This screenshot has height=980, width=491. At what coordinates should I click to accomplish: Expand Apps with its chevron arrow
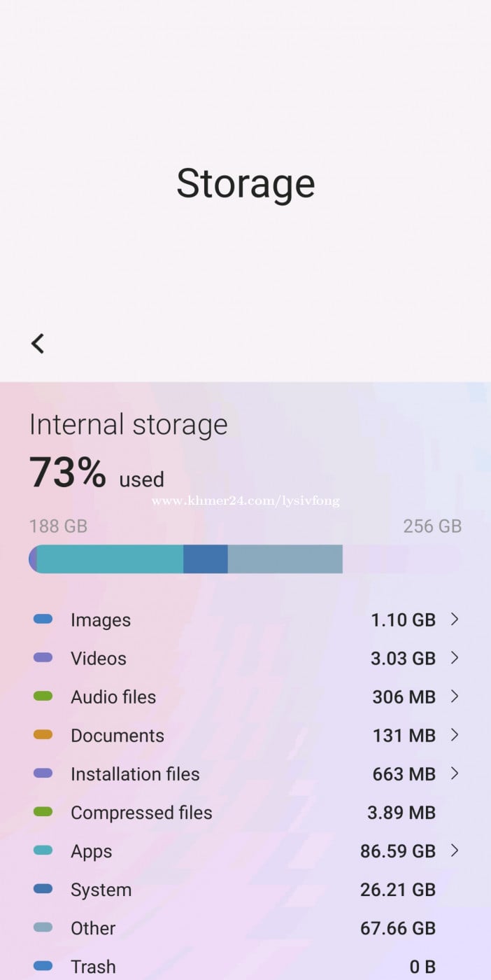tap(455, 850)
